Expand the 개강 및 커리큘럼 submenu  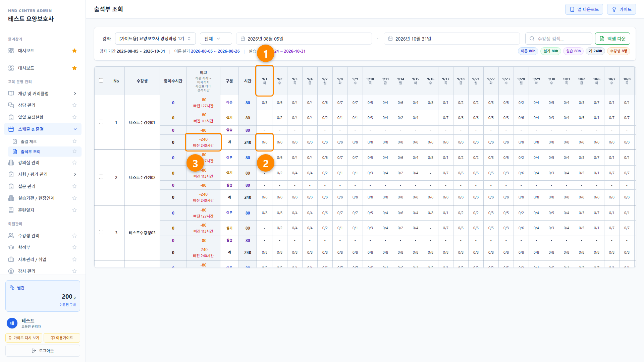pos(43,94)
